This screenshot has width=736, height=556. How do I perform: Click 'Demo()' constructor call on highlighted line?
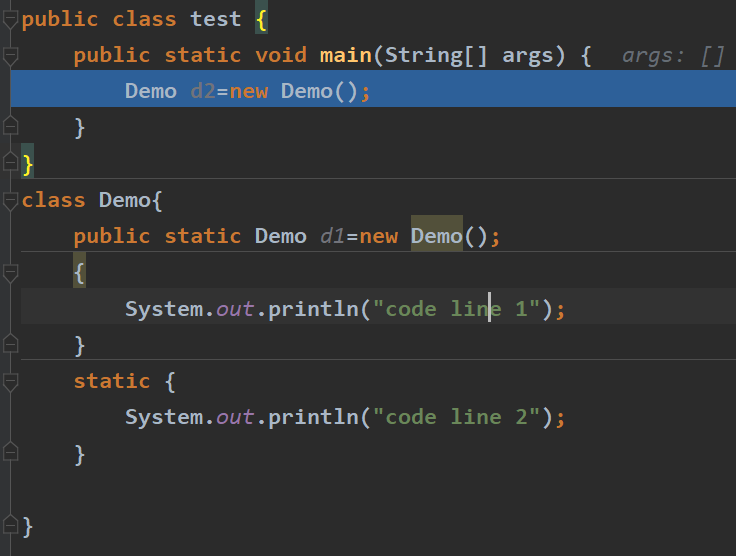[x=319, y=91]
